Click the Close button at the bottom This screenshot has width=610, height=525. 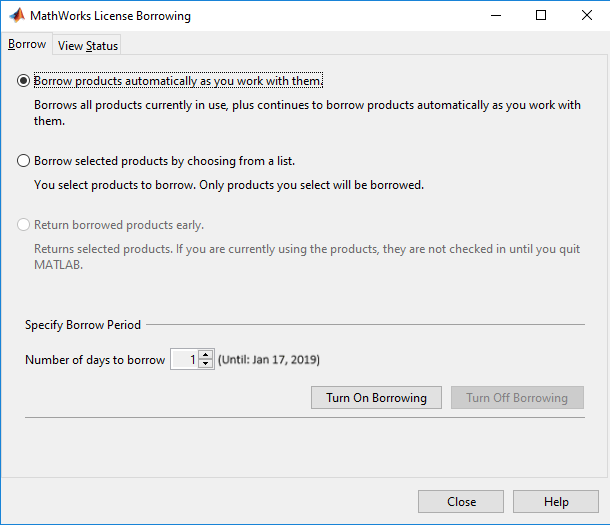(x=461, y=502)
